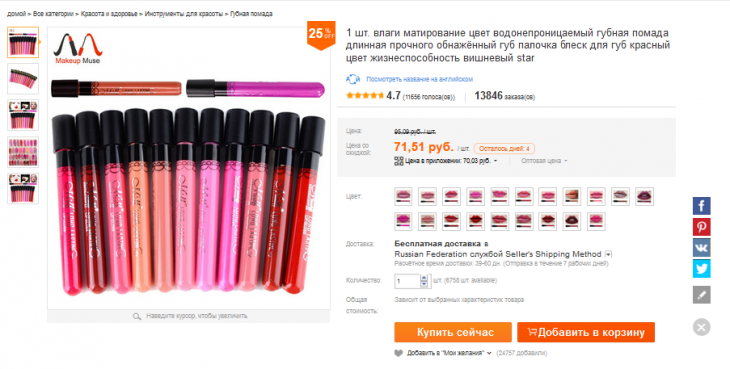Viewport: 730px width, 369px height.
Task: Go to 'Все категории' breadcrumb
Action: pyautogui.click(x=53, y=14)
